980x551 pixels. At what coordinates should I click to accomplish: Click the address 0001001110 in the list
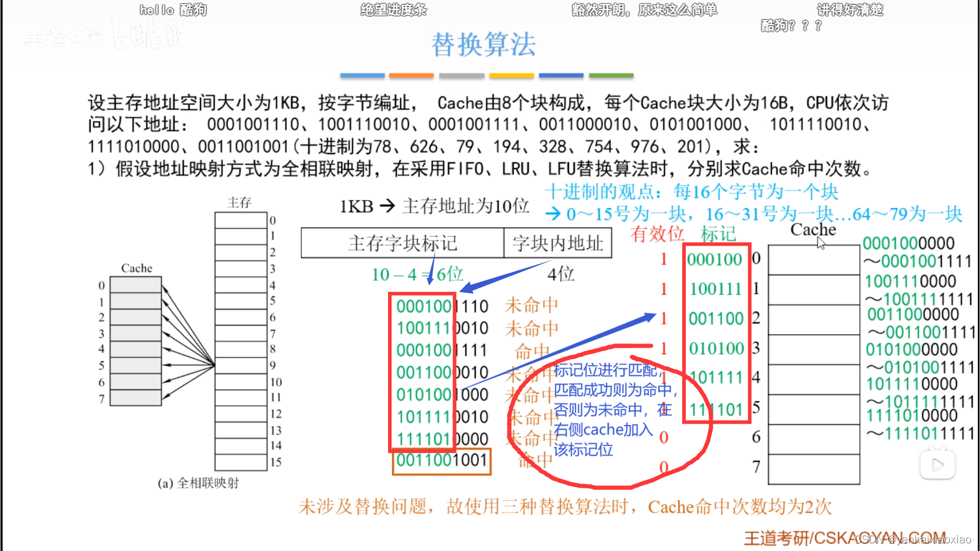pyautogui.click(x=442, y=306)
